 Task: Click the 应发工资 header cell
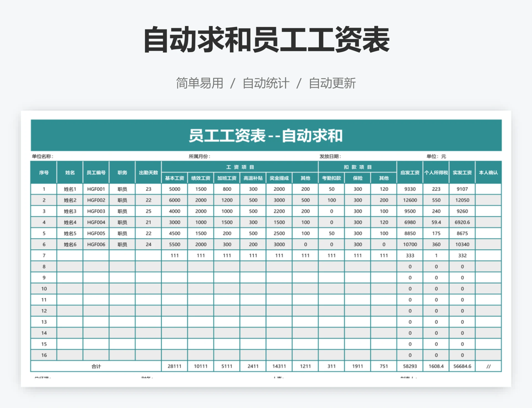coord(410,173)
